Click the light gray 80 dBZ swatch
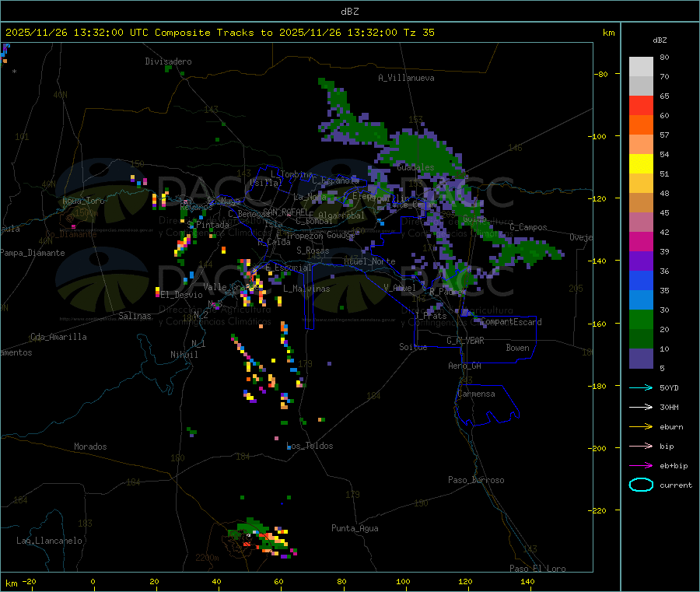Viewport: 700px width, 592px height. 641,66
